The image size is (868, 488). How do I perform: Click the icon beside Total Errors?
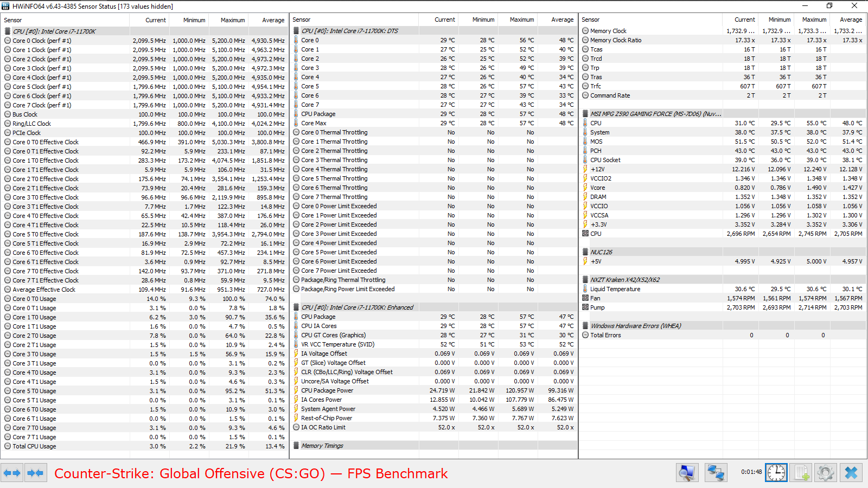coord(585,335)
